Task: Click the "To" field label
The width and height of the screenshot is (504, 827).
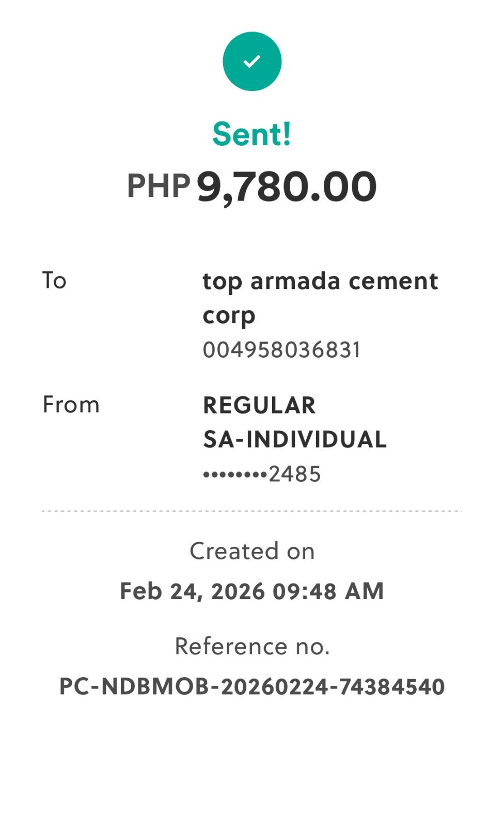Action: tap(54, 281)
